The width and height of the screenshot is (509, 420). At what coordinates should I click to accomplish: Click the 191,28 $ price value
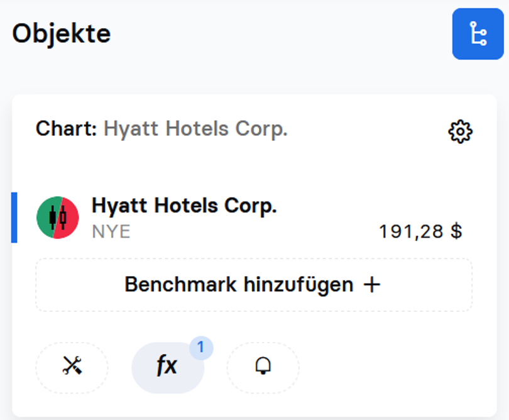[420, 231]
